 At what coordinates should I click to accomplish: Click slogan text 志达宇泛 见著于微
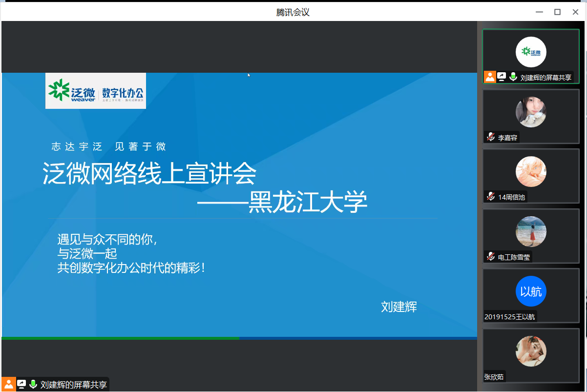pos(109,146)
